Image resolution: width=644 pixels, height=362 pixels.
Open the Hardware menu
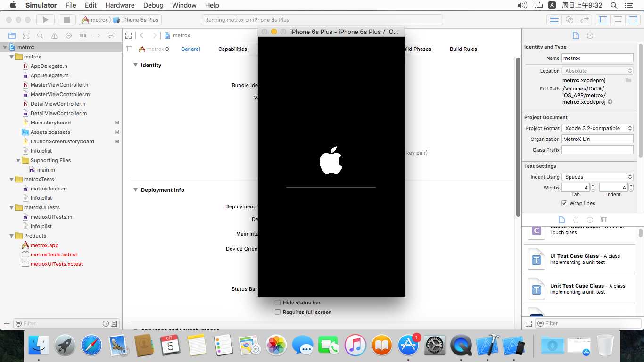coord(120,5)
